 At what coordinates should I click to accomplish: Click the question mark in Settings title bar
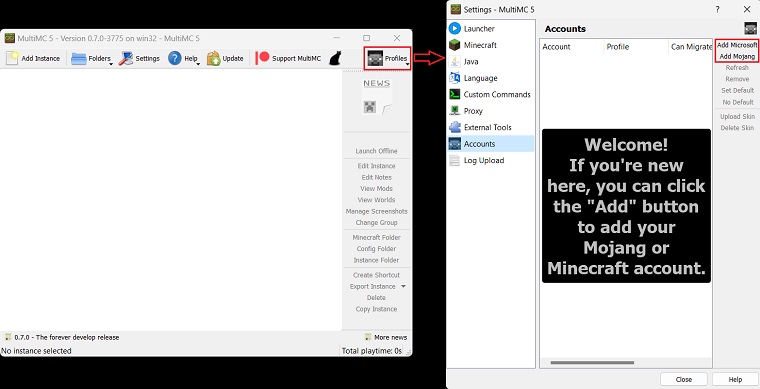(x=717, y=9)
